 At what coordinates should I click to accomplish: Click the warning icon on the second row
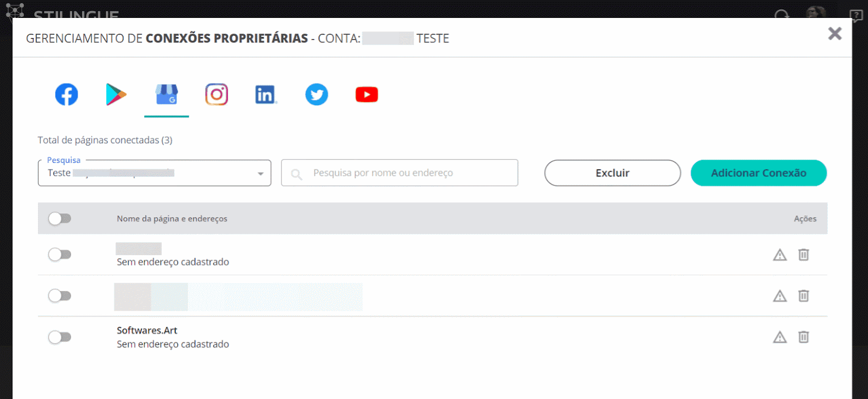(780, 296)
